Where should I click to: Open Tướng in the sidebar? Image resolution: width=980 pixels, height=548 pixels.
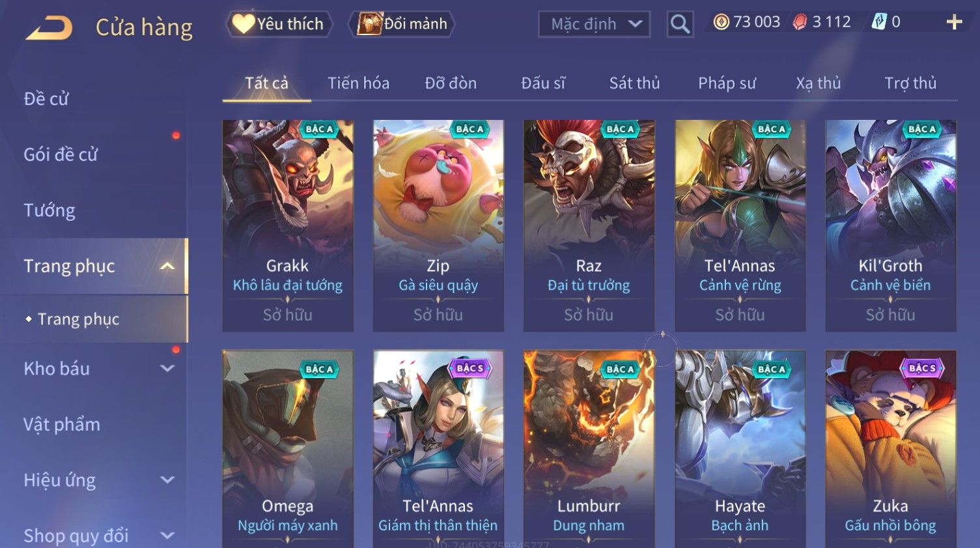point(49,210)
